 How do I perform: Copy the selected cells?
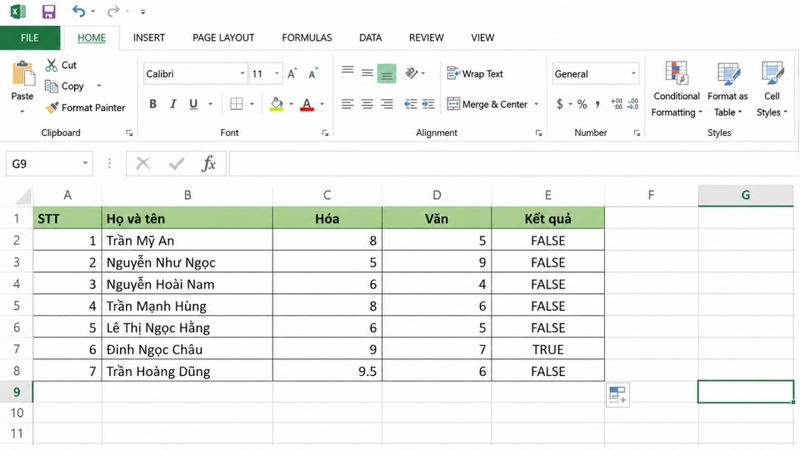64,86
